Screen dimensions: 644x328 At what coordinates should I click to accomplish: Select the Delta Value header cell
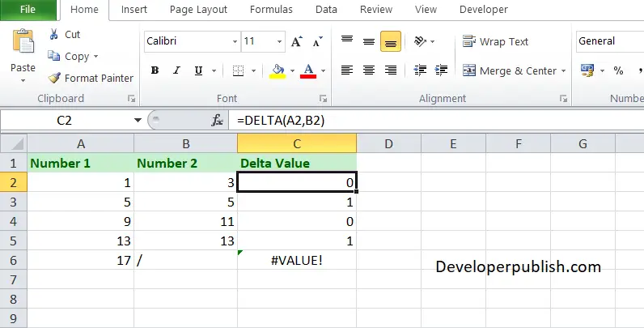point(297,163)
